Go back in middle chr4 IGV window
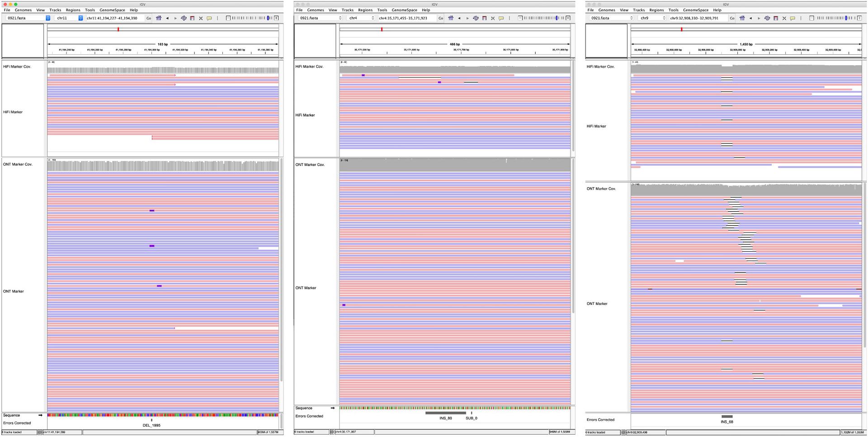This screenshot has height=437, width=868. pos(459,18)
